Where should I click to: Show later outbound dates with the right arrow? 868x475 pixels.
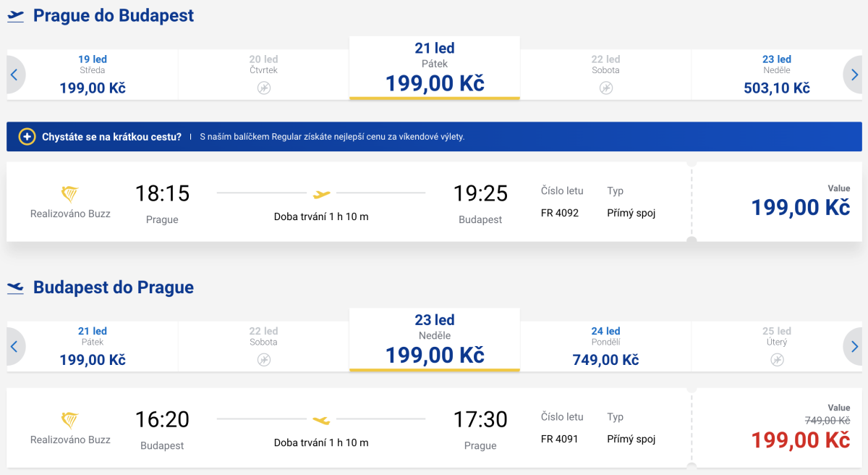(x=854, y=75)
